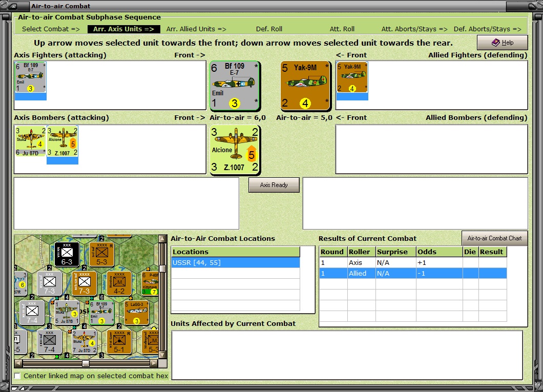
Task: Select the Axis round 1 results row
Action: click(413, 262)
